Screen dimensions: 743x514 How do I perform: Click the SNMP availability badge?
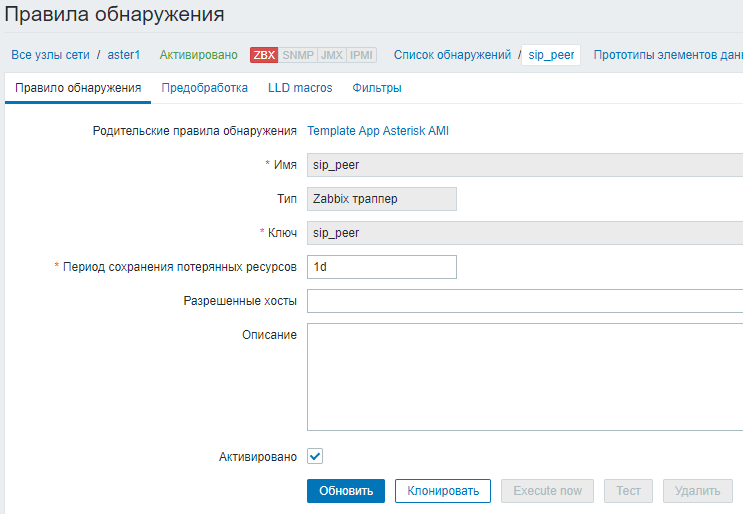[298, 55]
